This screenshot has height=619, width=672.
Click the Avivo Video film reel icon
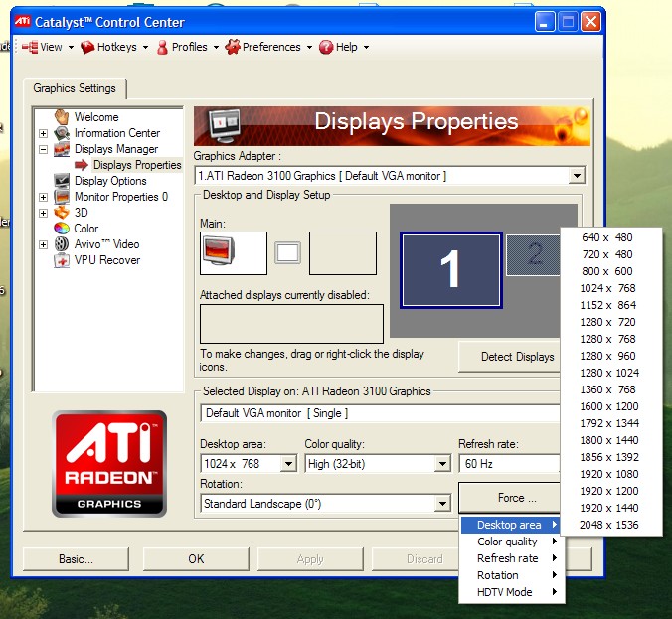pos(62,244)
